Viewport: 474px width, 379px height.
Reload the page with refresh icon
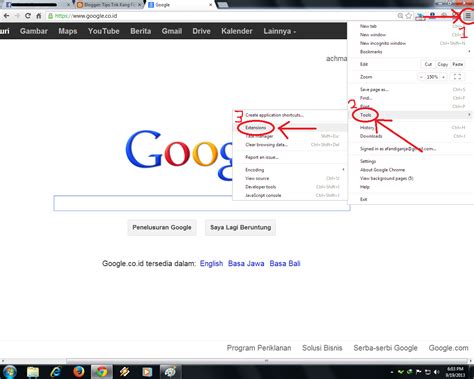(28, 16)
